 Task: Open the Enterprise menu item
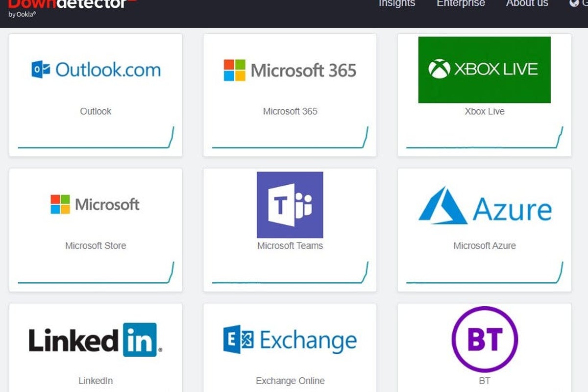coord(461,3)
